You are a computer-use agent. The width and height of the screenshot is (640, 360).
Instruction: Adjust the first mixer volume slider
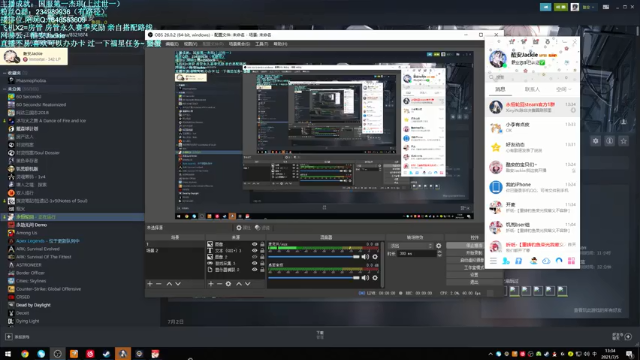(x=313, y=257)
